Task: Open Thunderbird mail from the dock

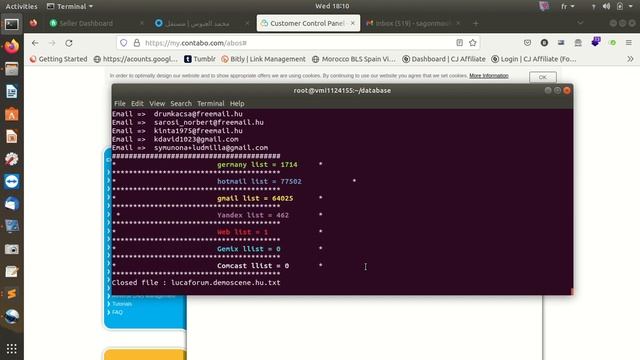Action: point(11,204)
